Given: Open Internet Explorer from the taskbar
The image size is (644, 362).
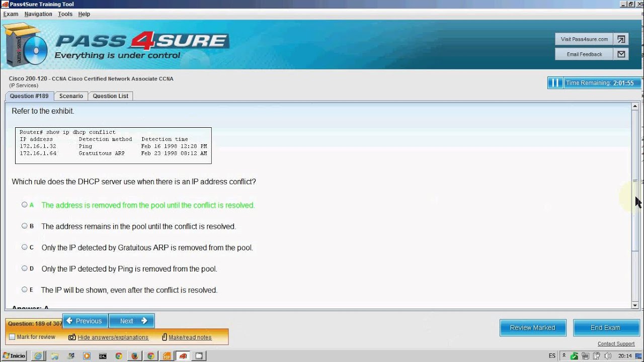Looking at the screenshot, I should tap(38, 356).
